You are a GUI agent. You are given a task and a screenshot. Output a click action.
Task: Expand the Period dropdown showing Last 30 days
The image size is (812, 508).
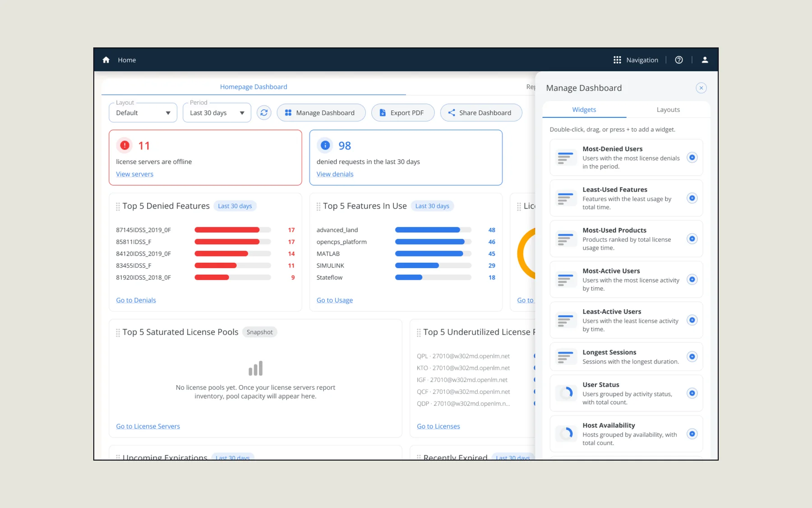click(x=217, y=112)
